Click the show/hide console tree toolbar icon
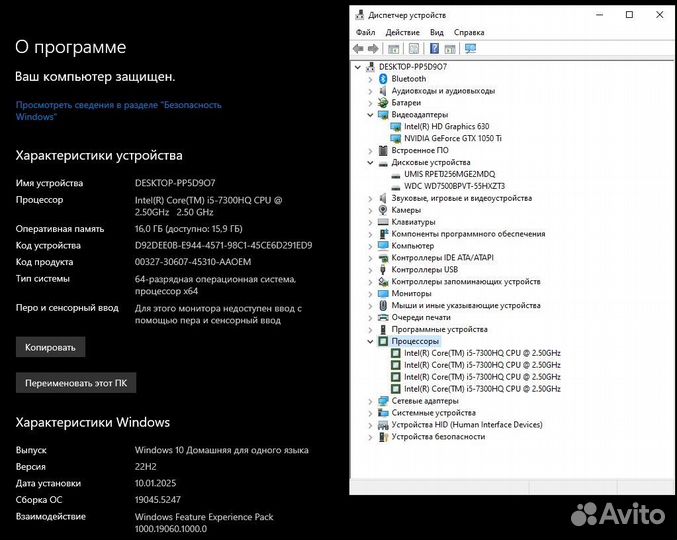The width and height of the screenshot is (677, 540). click(393, 49)
